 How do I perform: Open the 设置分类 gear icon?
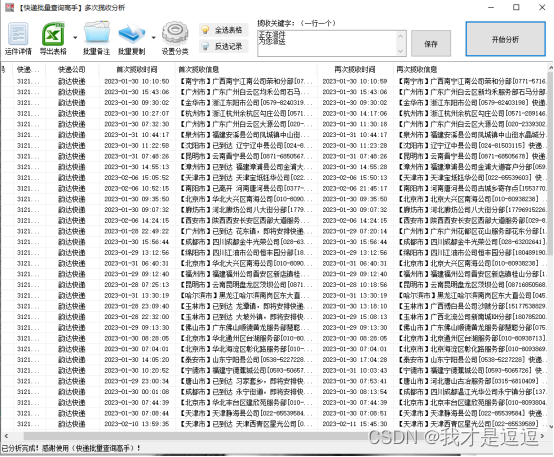click(175, 39)
